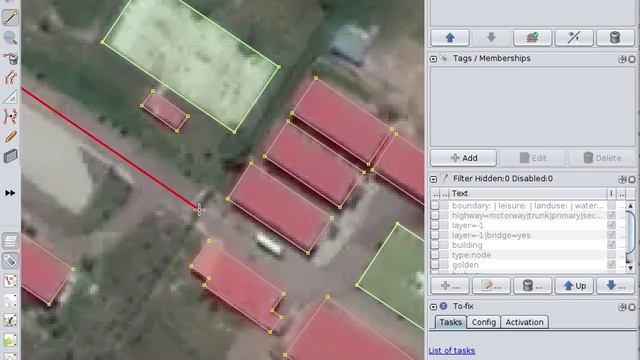Delete the layer with trash can button
Screen dimensions: 640x360
[615, 38]
